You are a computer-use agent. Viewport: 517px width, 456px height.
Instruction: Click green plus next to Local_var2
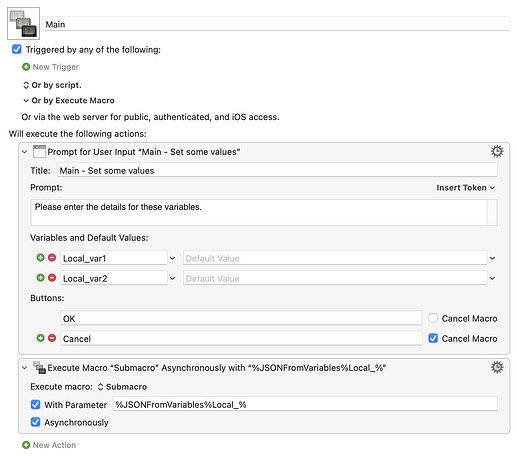[x=40, y=278]
